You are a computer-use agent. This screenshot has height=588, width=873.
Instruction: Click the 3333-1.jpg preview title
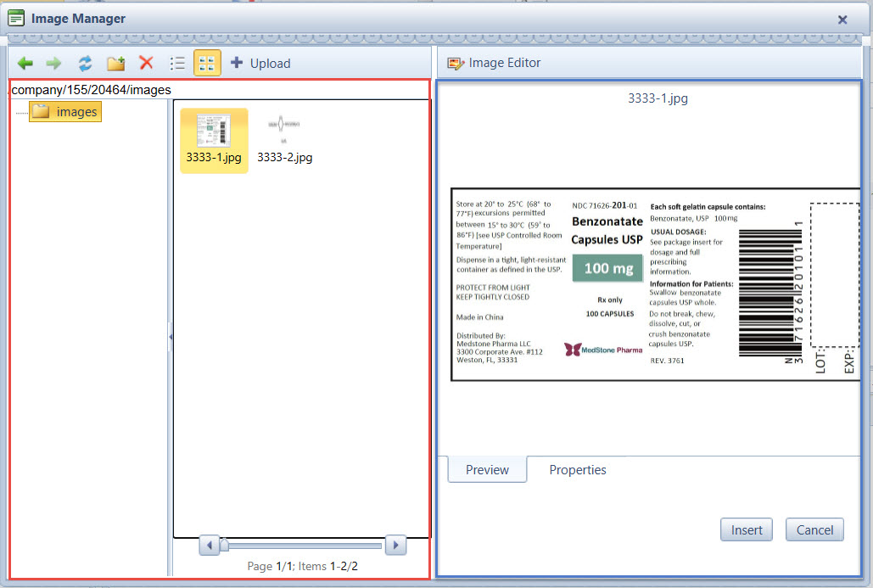pyautogui.click(x=658, y=98)
